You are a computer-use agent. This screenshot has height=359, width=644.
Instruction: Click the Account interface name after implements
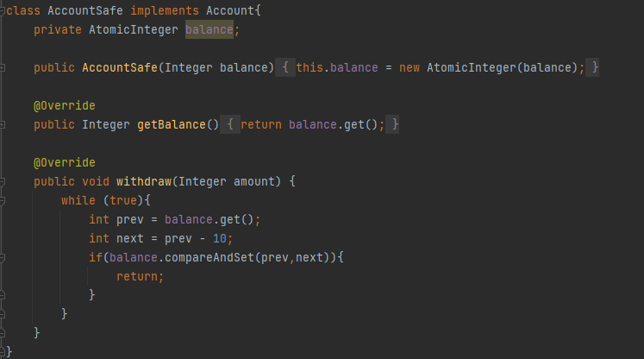click(230, 10)
